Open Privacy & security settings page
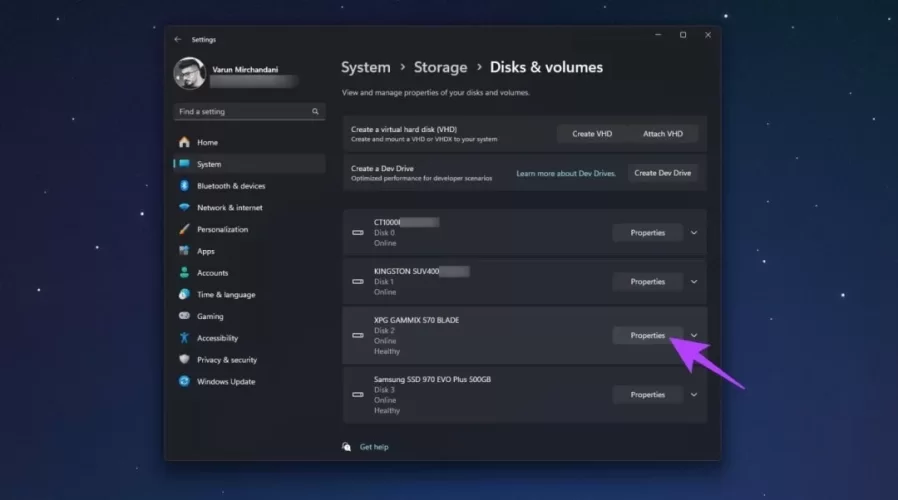898x500 pixels. coord(226,360)
